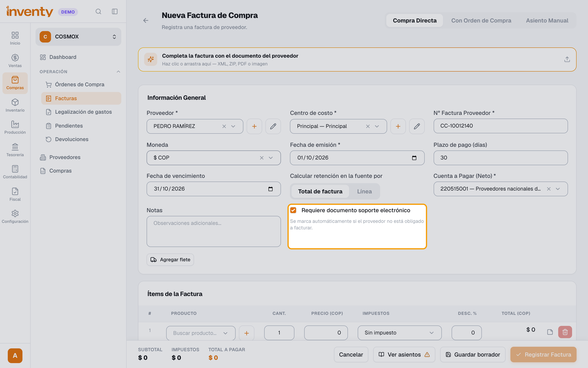Delete item row 1 trash icon

coord(565,332)
